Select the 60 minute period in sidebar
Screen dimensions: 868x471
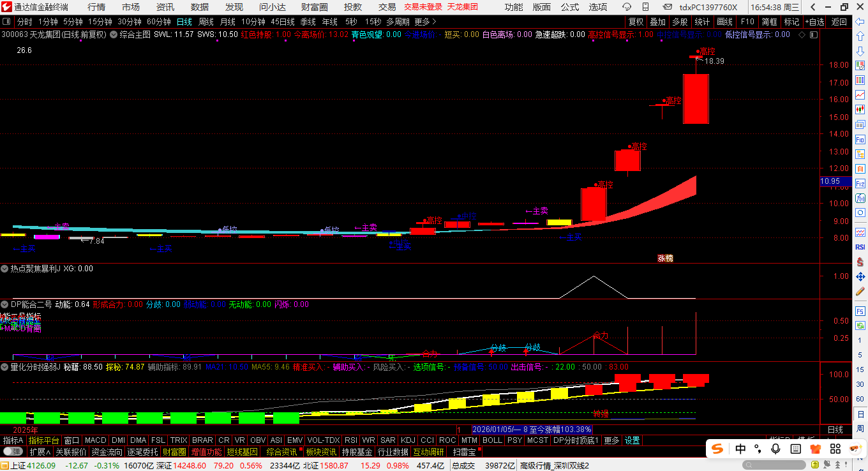(x=860, y=400)
